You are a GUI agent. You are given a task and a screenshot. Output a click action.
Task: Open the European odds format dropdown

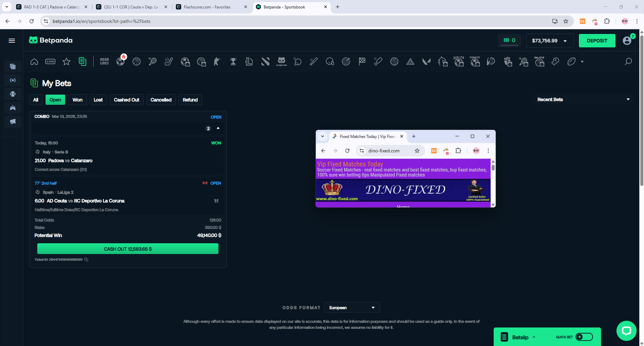351,308
